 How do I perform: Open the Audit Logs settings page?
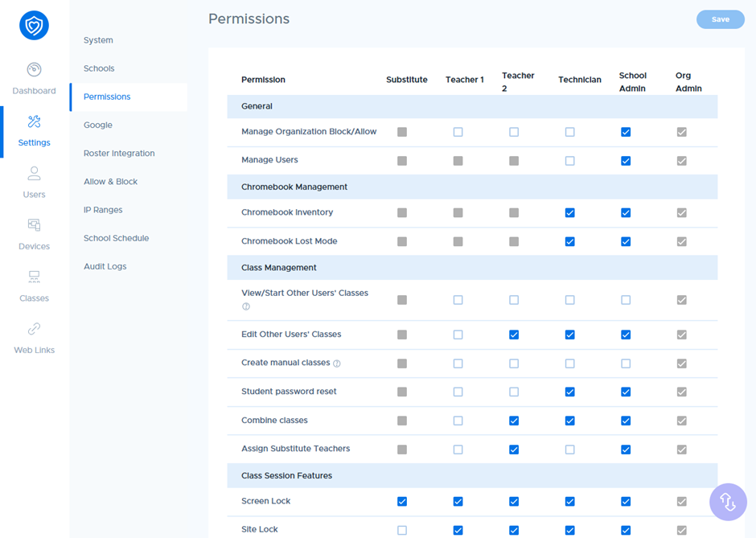(x=105, y=266)
